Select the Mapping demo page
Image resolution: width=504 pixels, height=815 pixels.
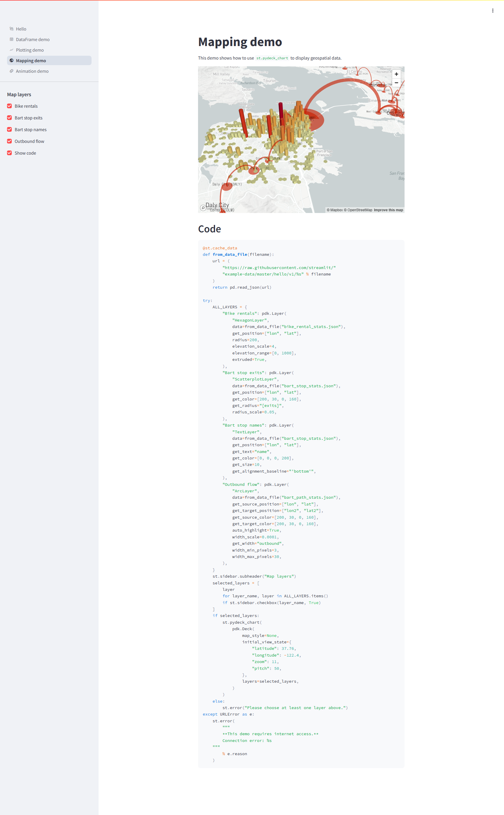click(x=49, y=61)
